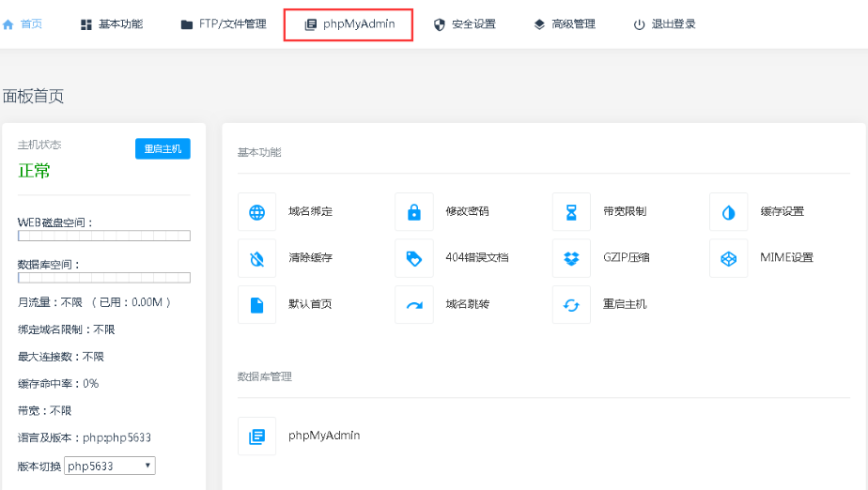This screenshot has height=490, width=868.
Task: Click the 绑定域名限制:不限 text
Action: (67, 329)
